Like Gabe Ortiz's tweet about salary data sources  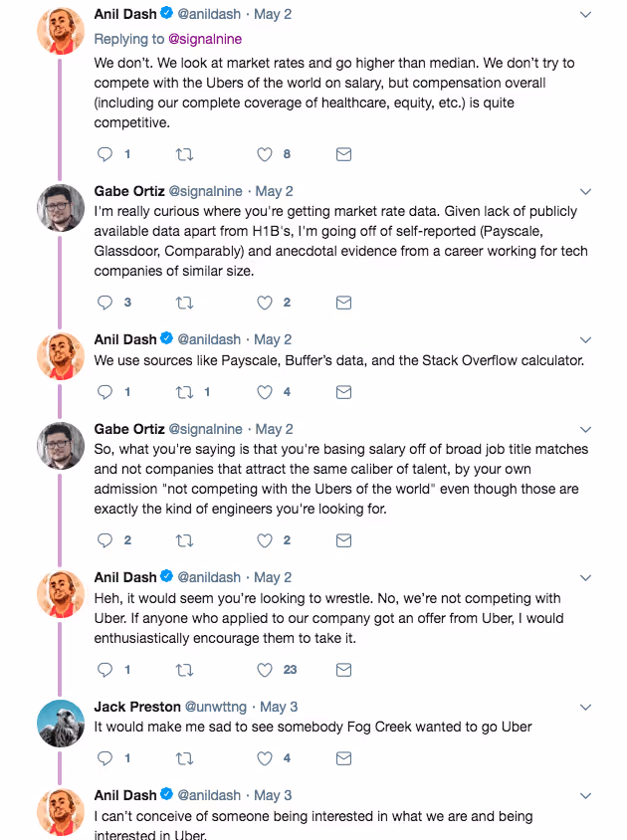pyautogui.click(x=263, y=303)
